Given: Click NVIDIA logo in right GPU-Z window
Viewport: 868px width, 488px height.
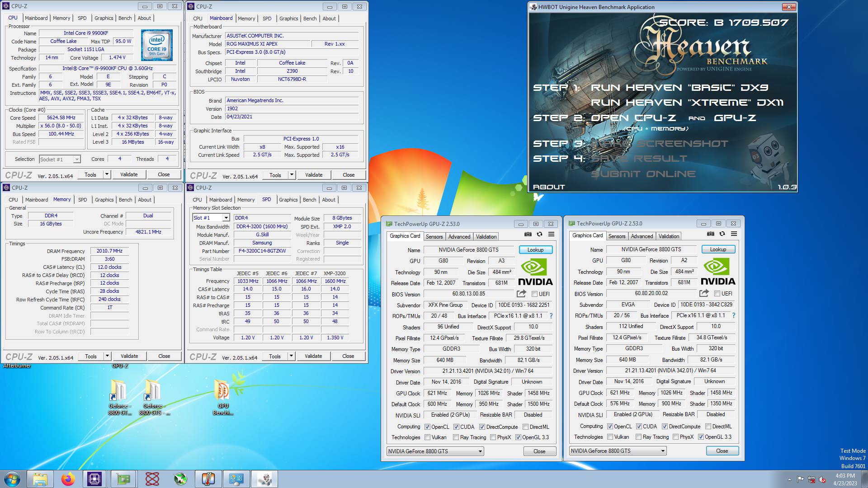Looking at the screenshot, I should coord(718,272).
